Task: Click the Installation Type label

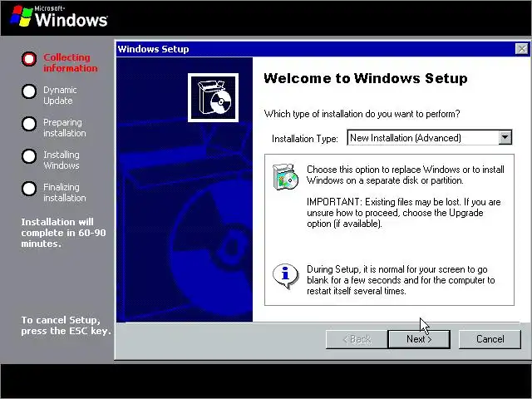Action: tap(305, 139)
